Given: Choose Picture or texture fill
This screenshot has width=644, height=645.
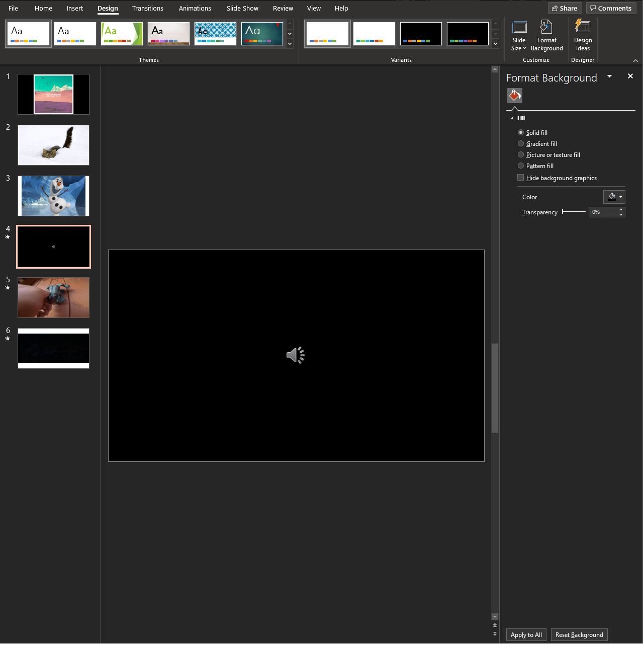Looking at the screenshot, I should point(521,154).
